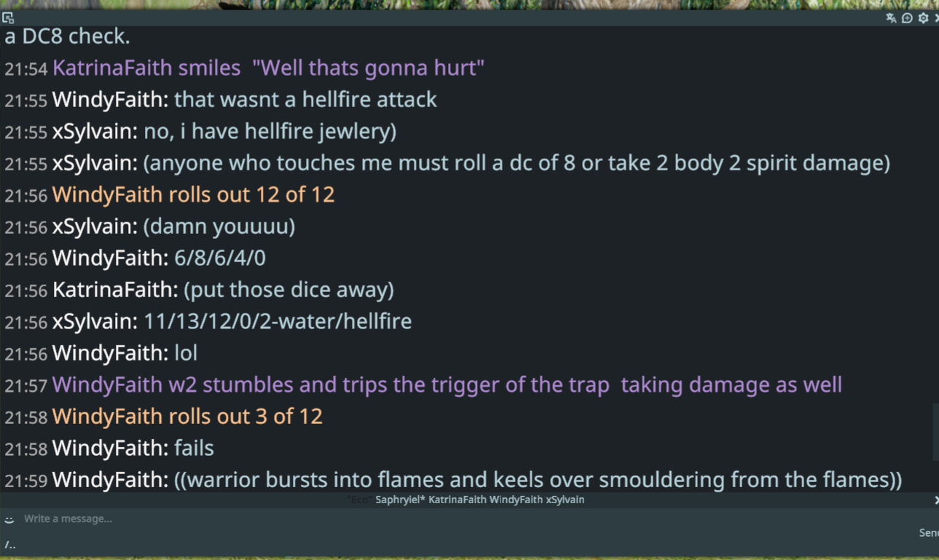The width and height of the screenshot is (939, 560).
Task: Click the 'WindyFaith rolls out 12 of 12' message
Action: coord(193,194)
